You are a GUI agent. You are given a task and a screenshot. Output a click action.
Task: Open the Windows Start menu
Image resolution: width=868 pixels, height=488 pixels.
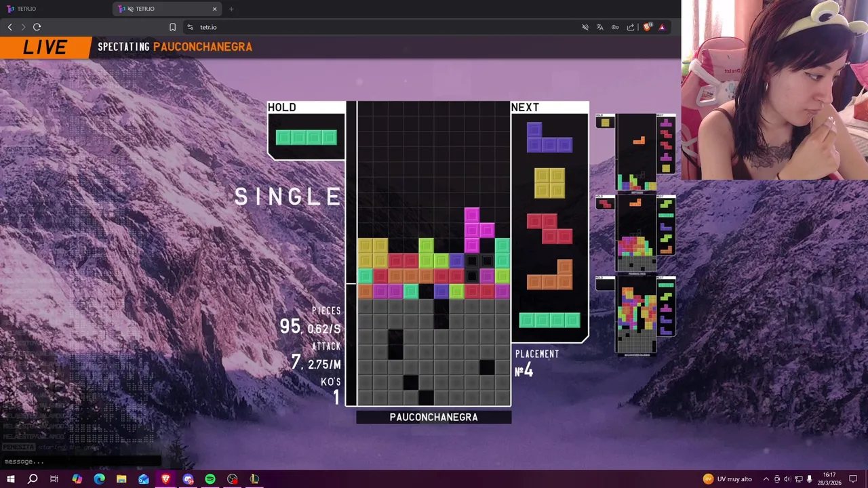point(11,479)
